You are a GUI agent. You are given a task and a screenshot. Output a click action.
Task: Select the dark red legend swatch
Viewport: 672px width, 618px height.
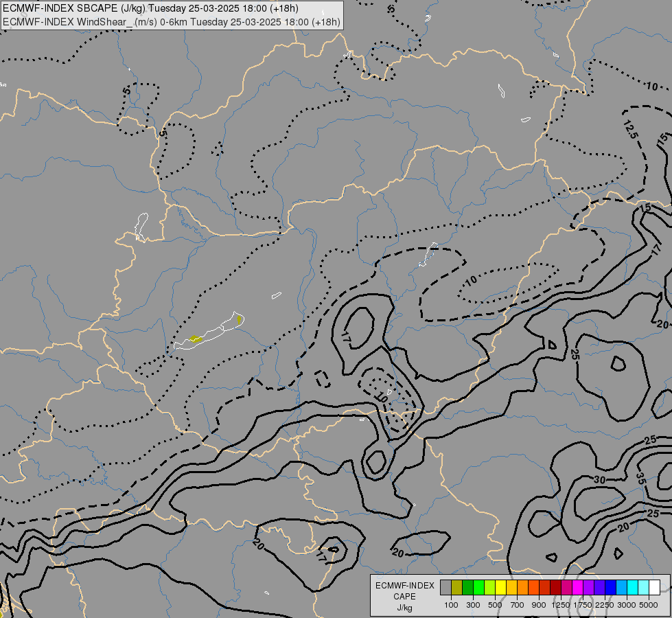555,588
